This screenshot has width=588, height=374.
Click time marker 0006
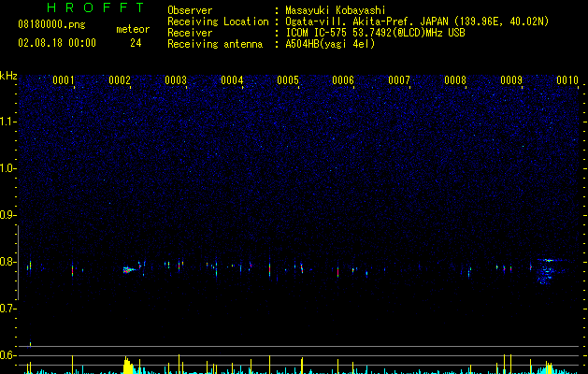[x=343, y=80]
